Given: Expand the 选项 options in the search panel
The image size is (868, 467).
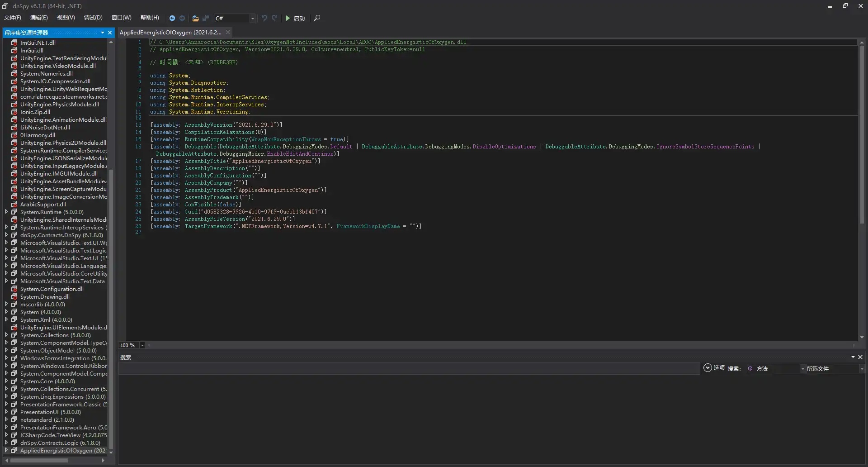Looking at the screenshot, I should [x=707, y=368].
